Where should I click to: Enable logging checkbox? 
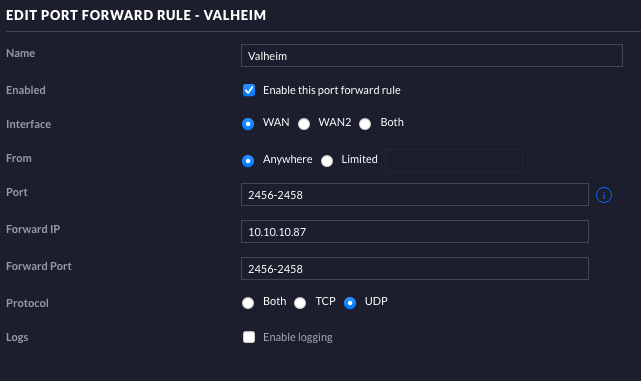(x=249, y=337)
